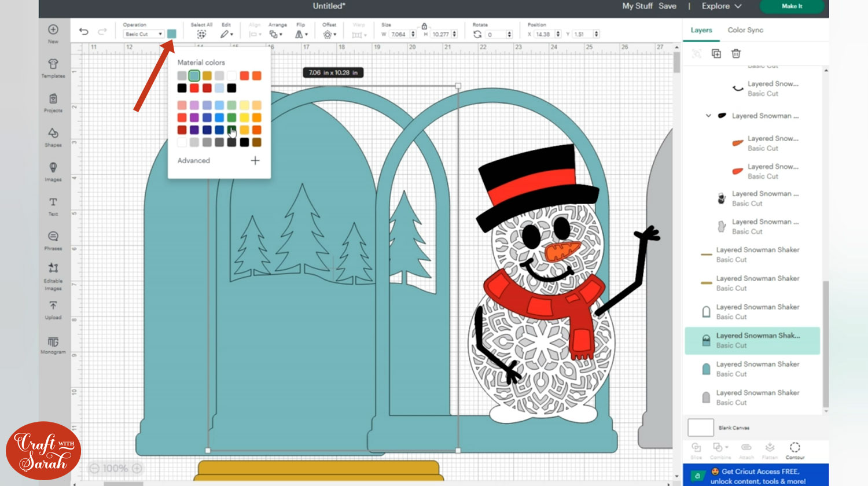Adjust the Width stepper arrows

point(413,34)
